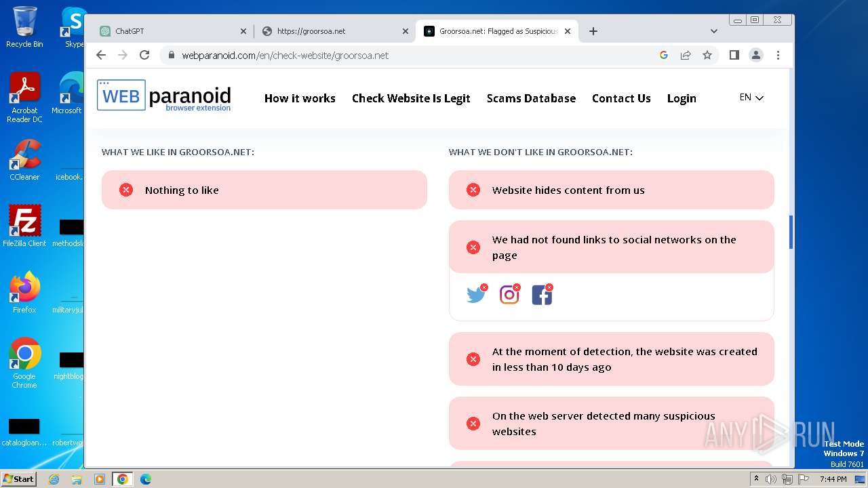Viewport: 868px width, 488px height.
Task: Switch to the https://groorsoa.net tab
Action: [335, 31]
